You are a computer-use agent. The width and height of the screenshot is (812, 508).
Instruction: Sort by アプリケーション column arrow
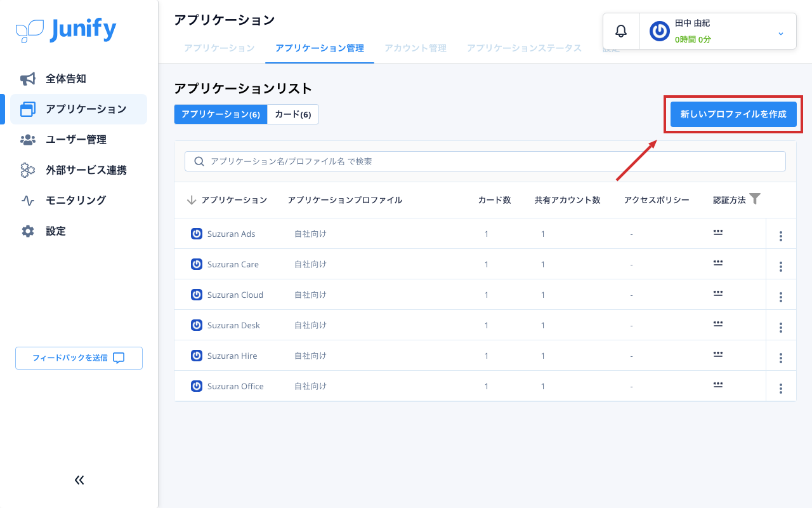[x=192, y=200]
